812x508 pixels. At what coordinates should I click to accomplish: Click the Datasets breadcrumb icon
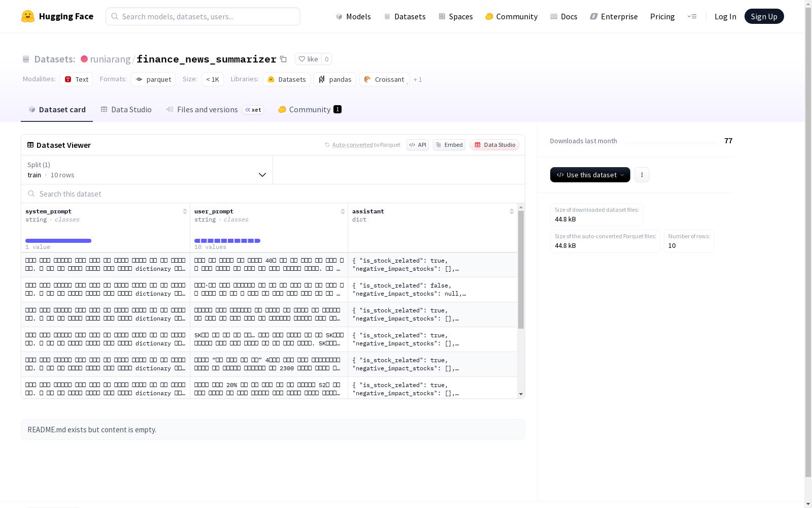(26, 59)
